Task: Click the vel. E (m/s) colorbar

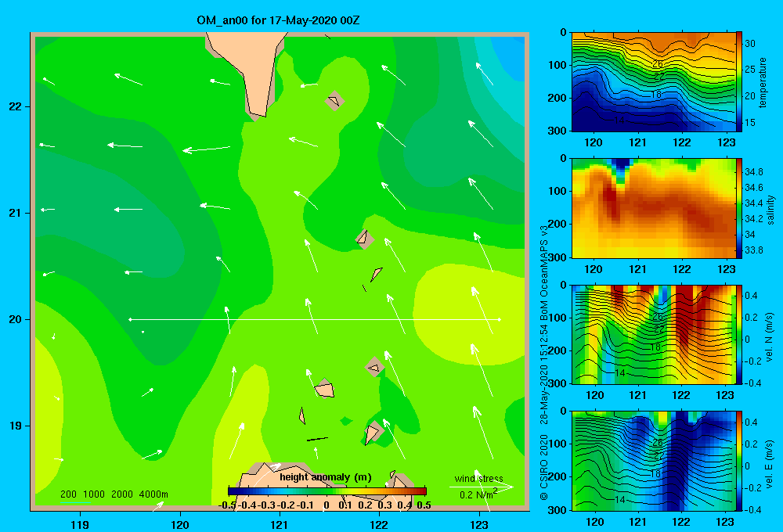Action: [739, 461]
